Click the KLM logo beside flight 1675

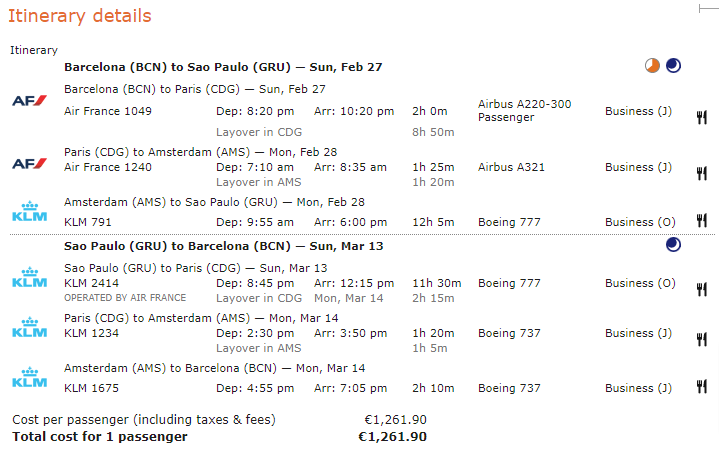coord(28,377)
